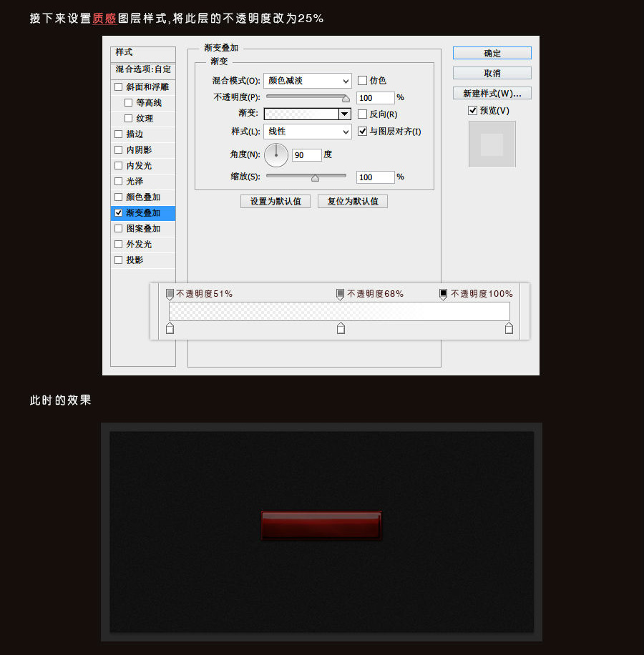Select the 样式 header item

tap(143, 53)
